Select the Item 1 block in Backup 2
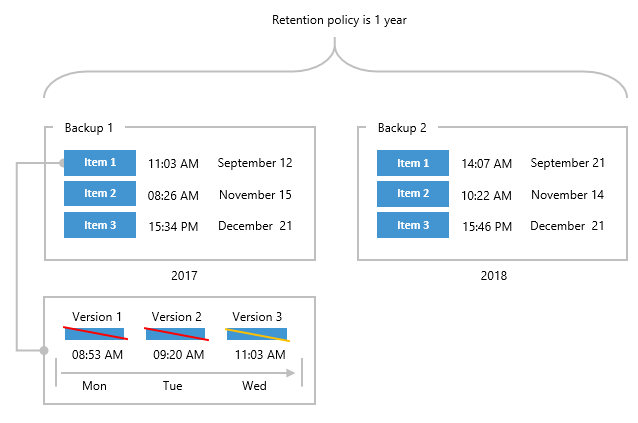 pos(413,163)
